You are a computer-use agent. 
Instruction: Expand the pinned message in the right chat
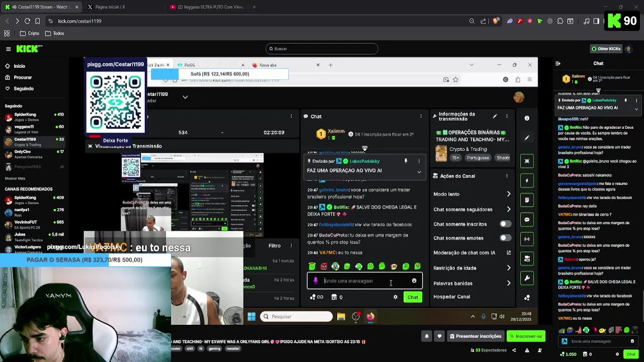636,109
